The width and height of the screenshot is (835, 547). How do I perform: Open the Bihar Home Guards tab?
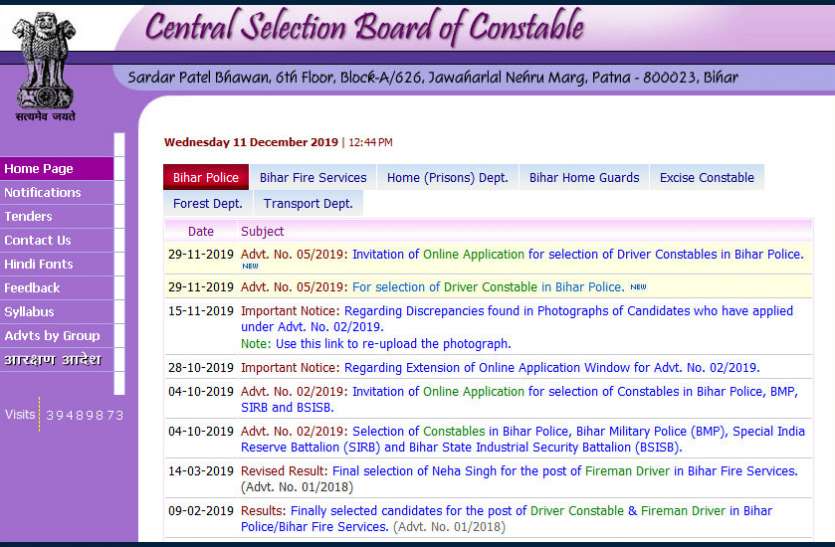pyautogui.click(x=584, y=177)
